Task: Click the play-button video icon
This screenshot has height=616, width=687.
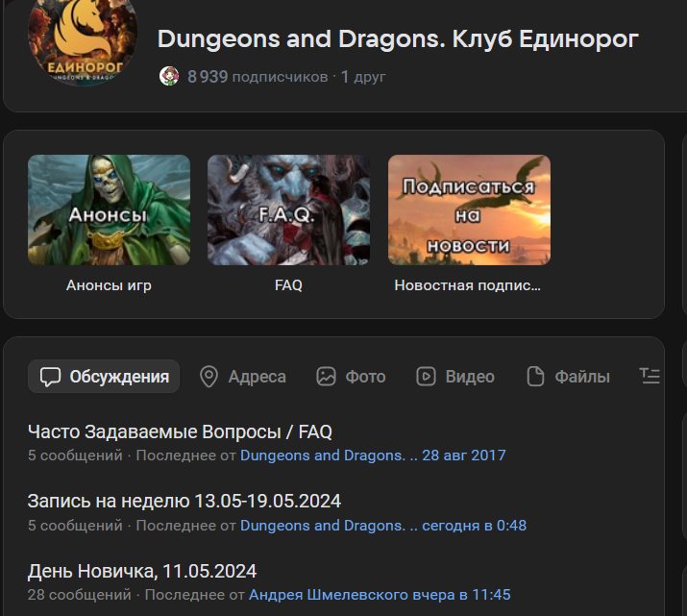Action: pyautogui.click(x=426, y=377)
